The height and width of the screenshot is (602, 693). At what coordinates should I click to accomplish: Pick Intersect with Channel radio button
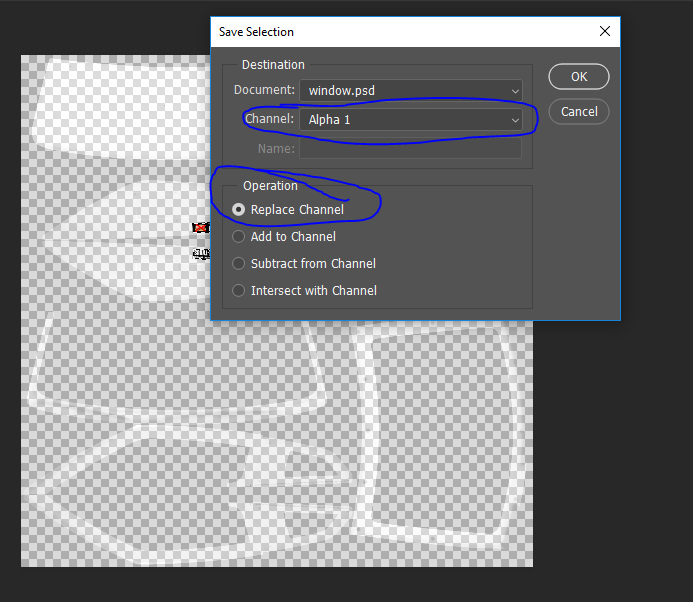238,291
